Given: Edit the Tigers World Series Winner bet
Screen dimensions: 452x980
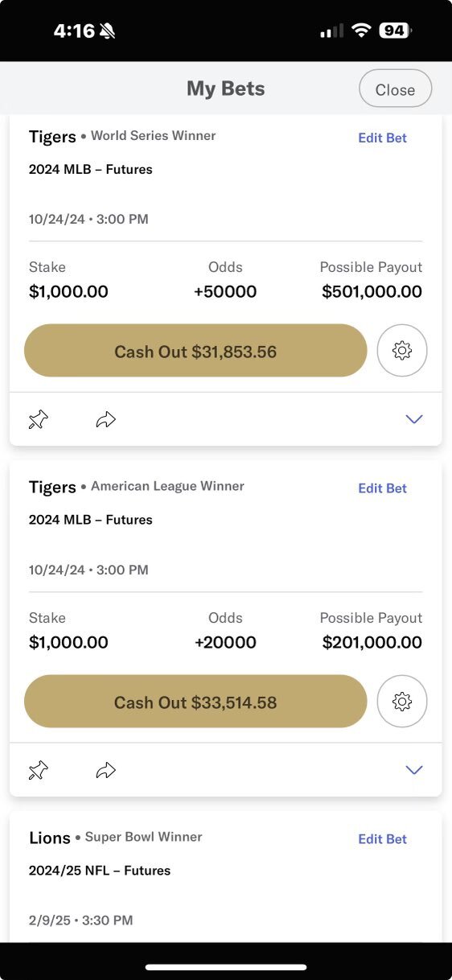Looking at the screenshot, I should 383,138.
